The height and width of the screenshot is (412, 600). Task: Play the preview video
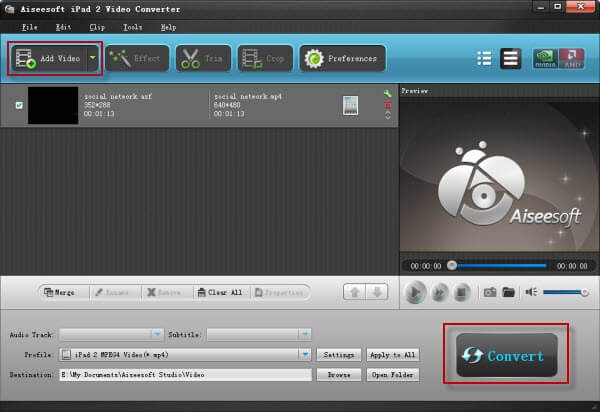point(416,292)
